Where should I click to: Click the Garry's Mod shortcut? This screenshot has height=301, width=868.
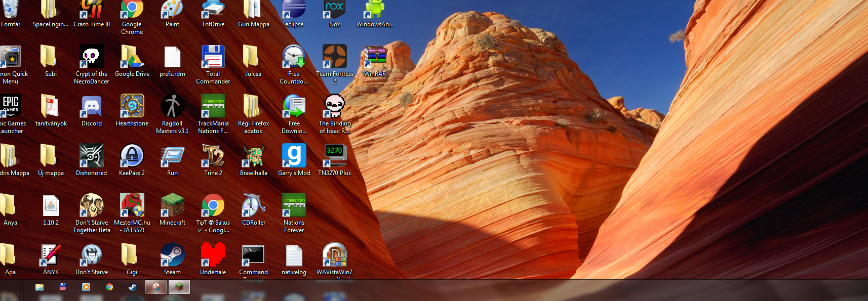click(294, 156)
